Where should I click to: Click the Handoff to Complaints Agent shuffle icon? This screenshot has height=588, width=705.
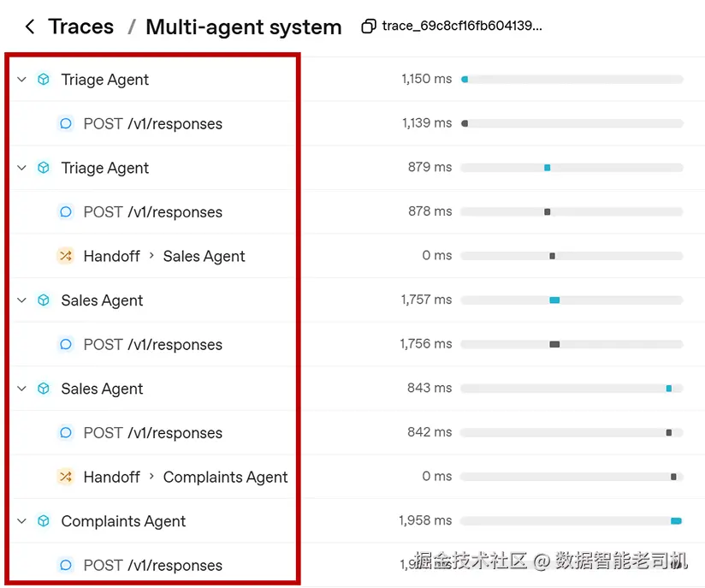pyautogui.click(x=66, y=477)
